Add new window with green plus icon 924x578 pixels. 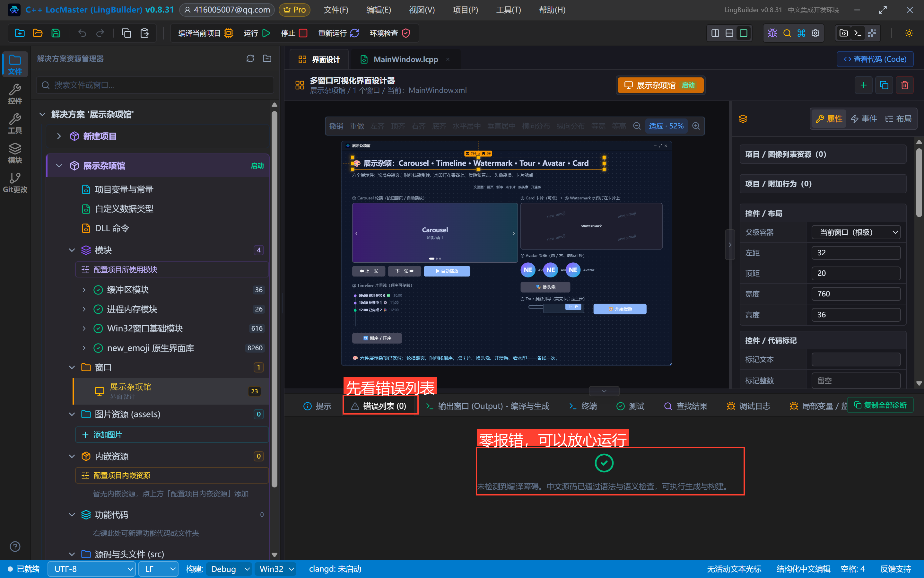click(x=863, y=85)
